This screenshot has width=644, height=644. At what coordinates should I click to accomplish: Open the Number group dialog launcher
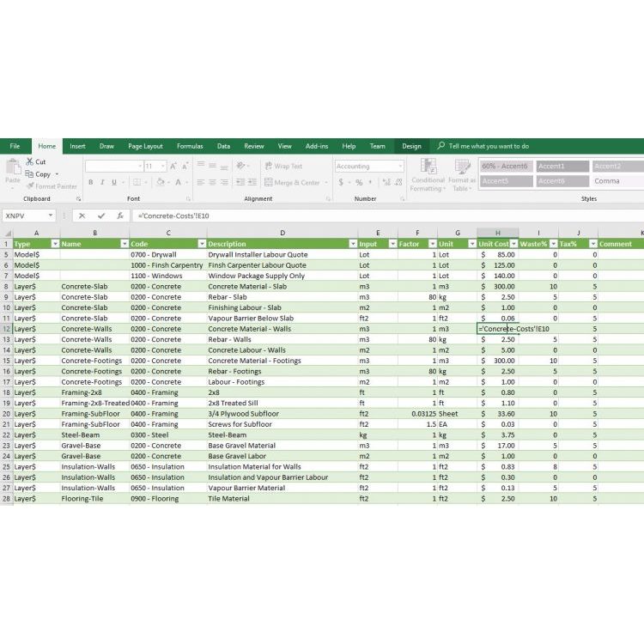[x=403, y=199]
